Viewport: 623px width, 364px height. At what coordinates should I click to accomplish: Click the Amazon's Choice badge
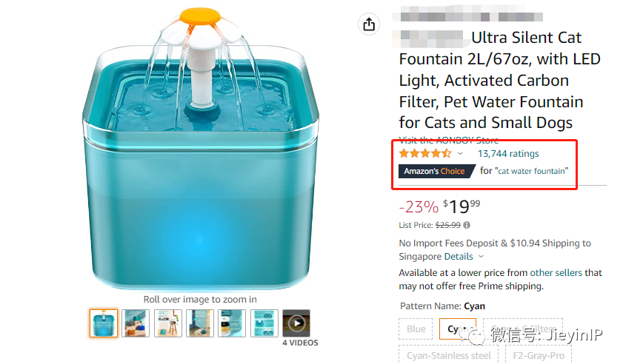pos(435,171)
